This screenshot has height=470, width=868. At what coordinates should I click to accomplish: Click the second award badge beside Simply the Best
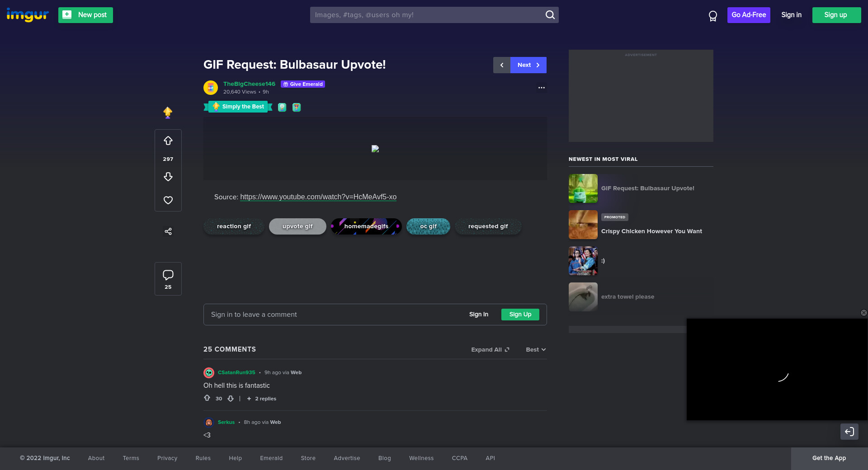[297, 107]
